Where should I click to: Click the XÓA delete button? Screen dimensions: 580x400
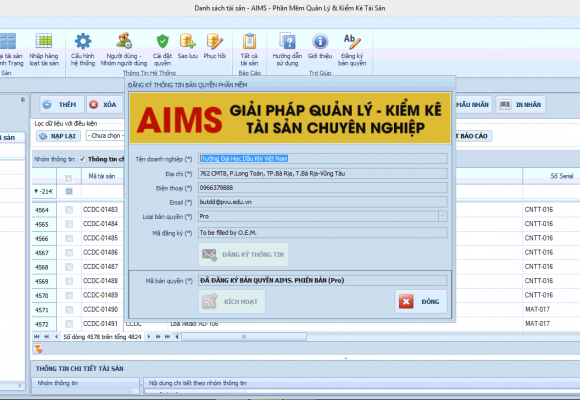coord(105,105)
